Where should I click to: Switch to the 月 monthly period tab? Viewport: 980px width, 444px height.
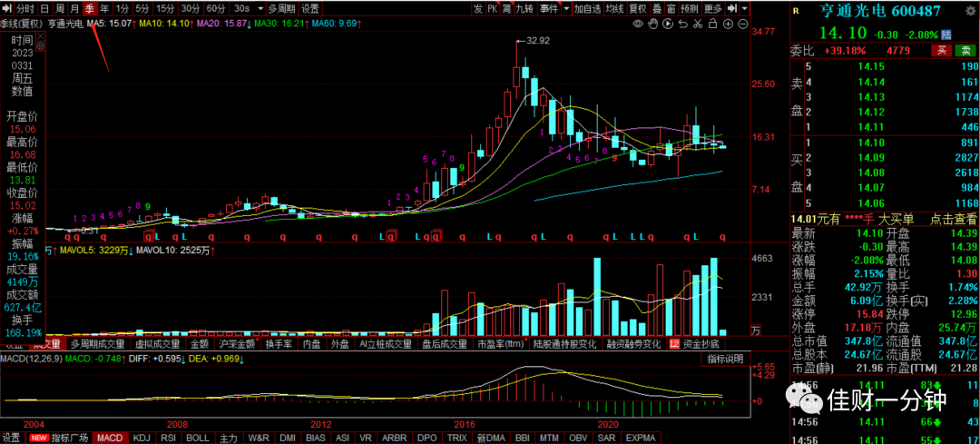[74, 8]
